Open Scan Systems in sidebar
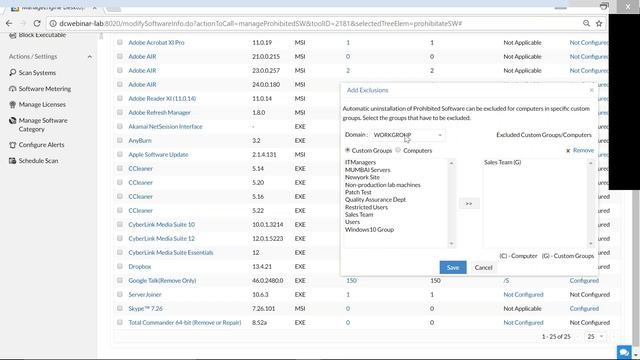Image resolution: width=640 pixels, height=360 pixels. (37, 73)
